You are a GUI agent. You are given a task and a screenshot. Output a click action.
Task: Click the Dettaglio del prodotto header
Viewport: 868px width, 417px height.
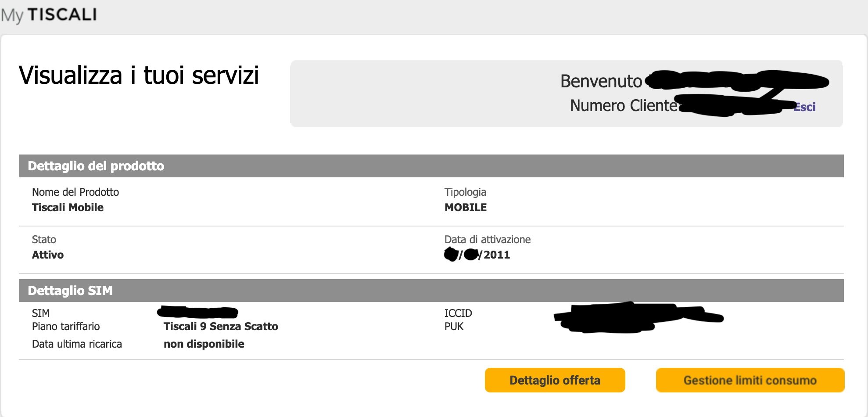click(431, 166)
